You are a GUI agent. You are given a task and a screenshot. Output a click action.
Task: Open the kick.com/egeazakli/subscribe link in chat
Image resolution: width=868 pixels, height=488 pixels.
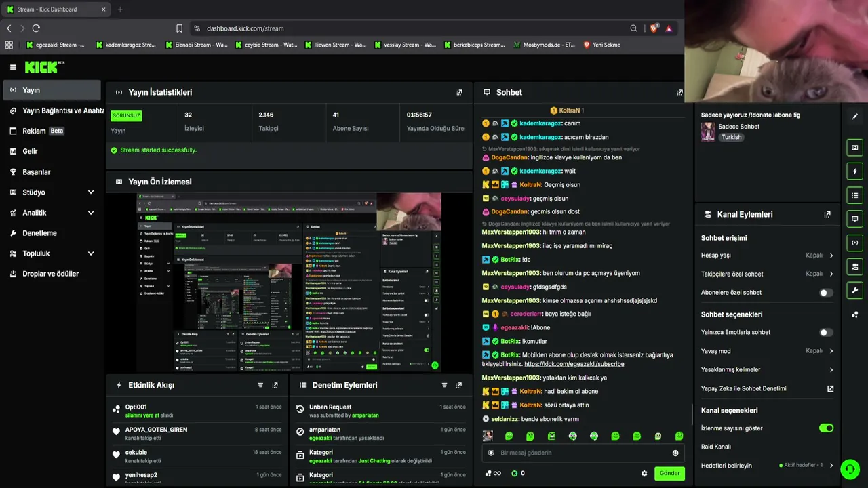tap(574, 364)
